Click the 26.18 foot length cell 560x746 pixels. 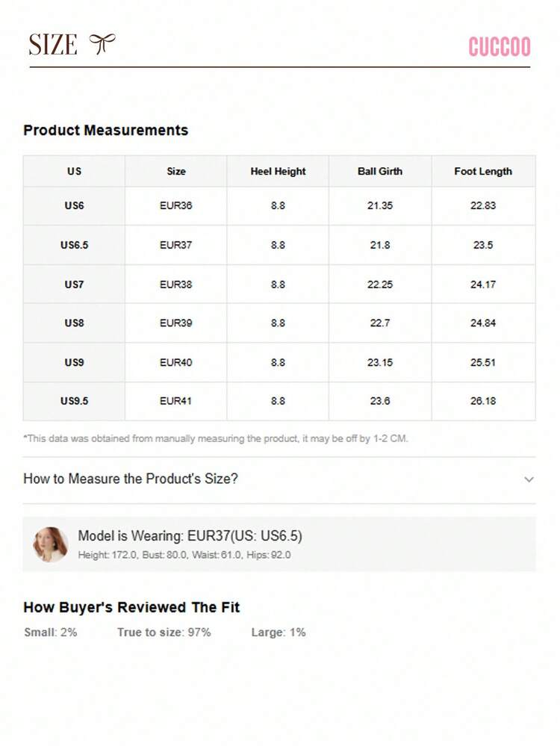click(x=483, y=401)
